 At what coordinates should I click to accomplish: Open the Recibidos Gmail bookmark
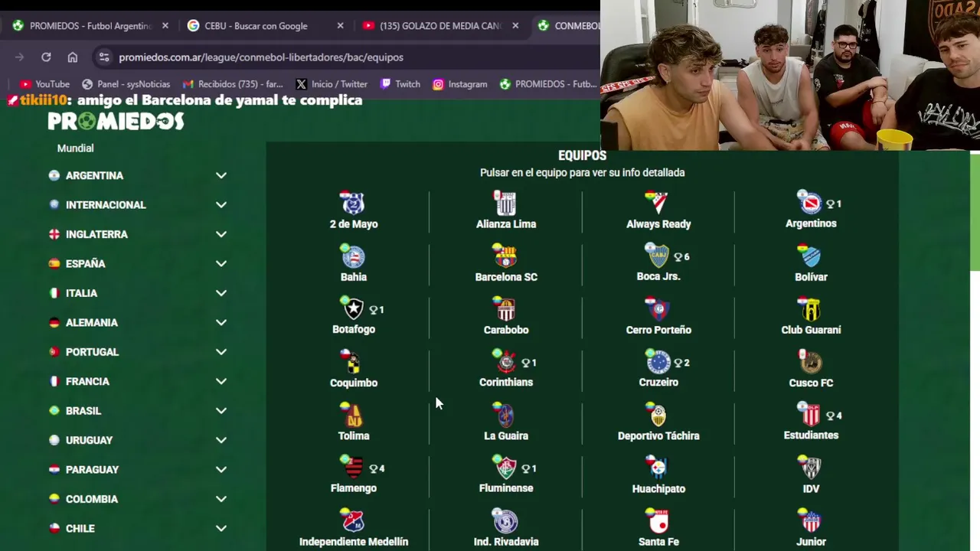(x=232, y=84)
